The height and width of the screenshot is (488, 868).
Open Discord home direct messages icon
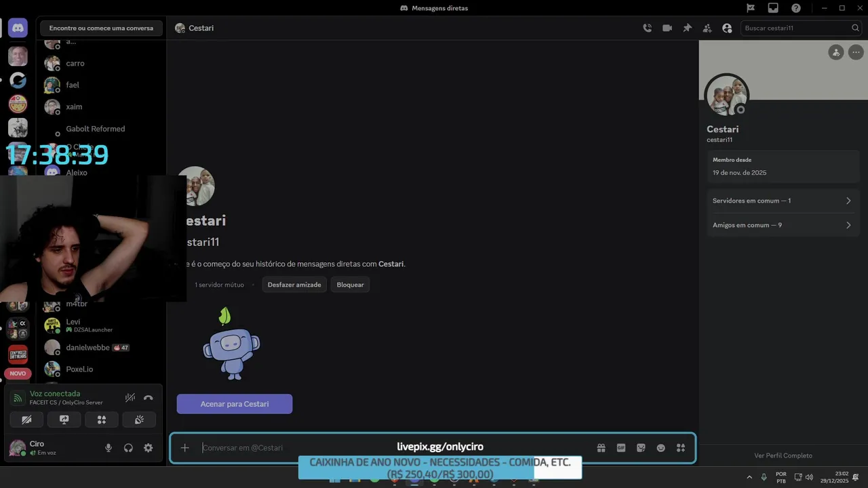[x=18, y=28]
